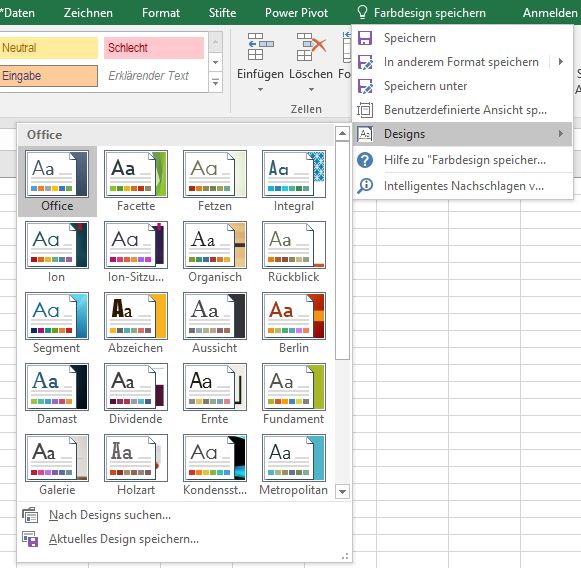
Task: Click the Hilfe question mark icon
Action: pos(365,160)
